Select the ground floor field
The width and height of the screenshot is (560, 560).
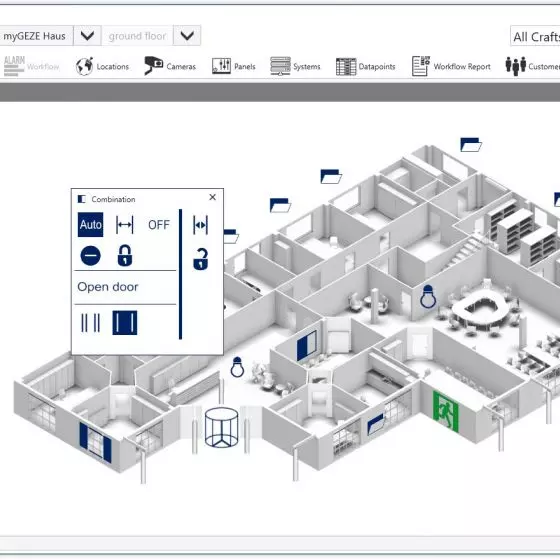point(138,36)
